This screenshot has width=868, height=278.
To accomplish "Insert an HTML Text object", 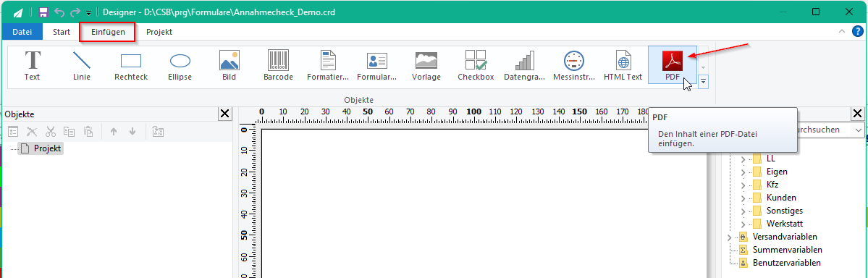I will 623,65.
